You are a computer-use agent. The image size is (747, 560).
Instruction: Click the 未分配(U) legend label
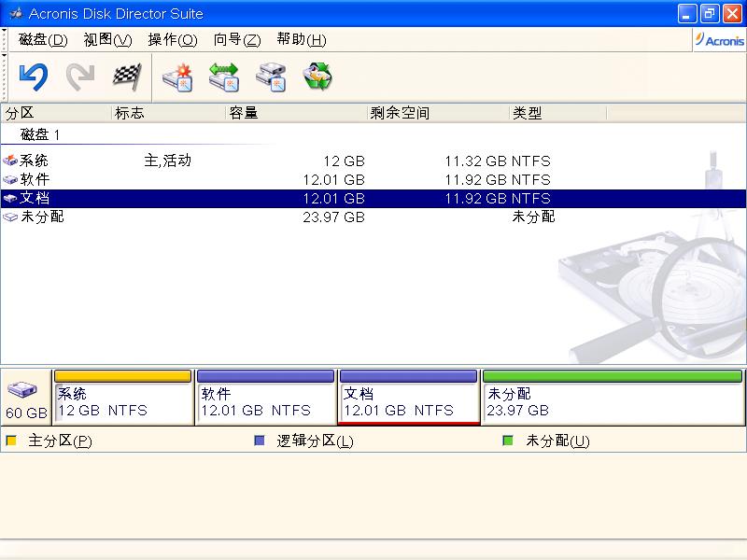(557, 441)
